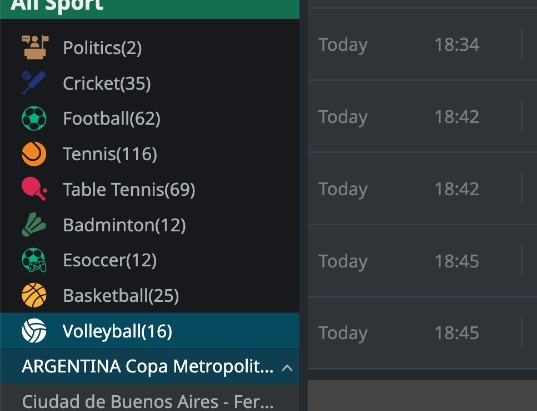Click the orange Tennis ball icon
The image size is (537, 411).
(34, 154)
